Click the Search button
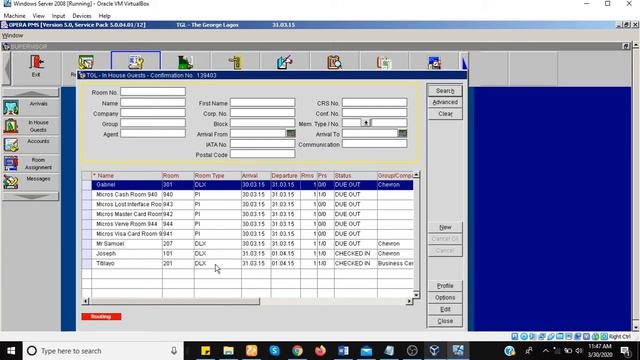 [x=445, y=91]
